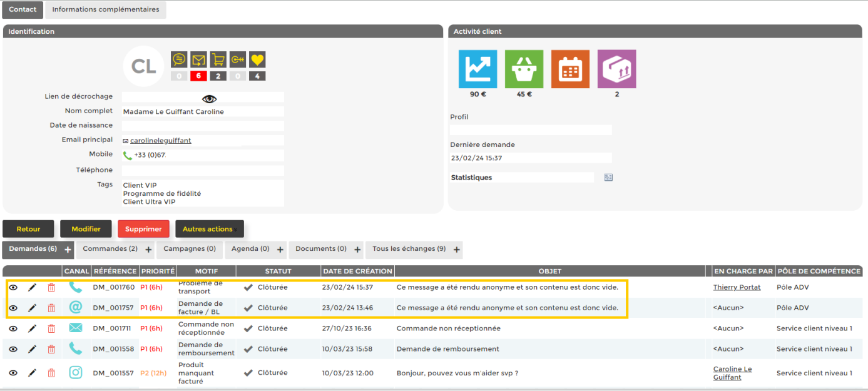
Task: Click the orange calendar activity icon
Action: 570,69
